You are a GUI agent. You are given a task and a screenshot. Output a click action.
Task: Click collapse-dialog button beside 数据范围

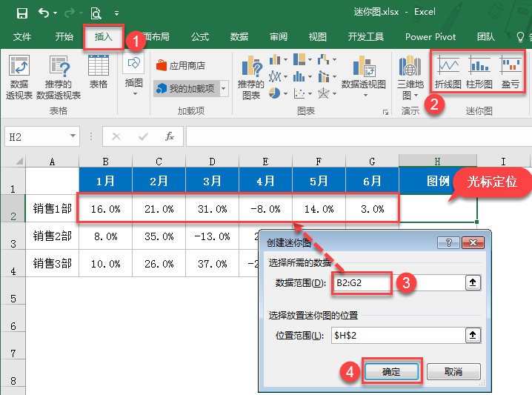point(473,282)
